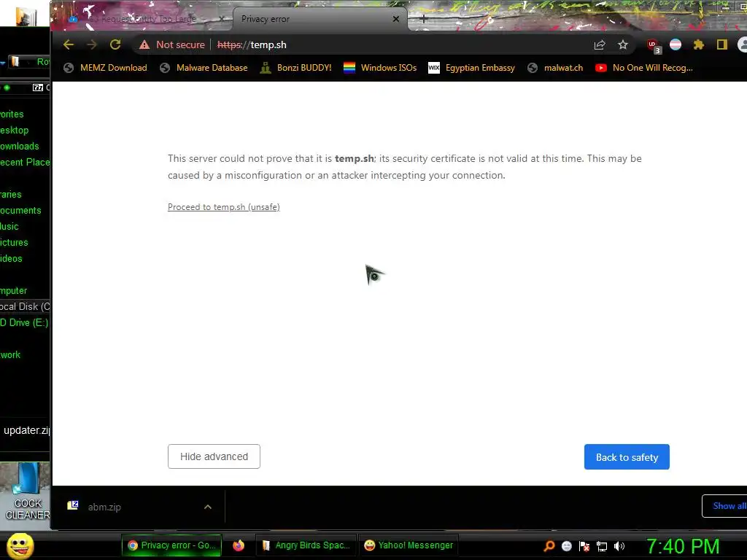Go back using the browser back arrow
The width and height of the screenshot is (747, 560).
(69, 44)
